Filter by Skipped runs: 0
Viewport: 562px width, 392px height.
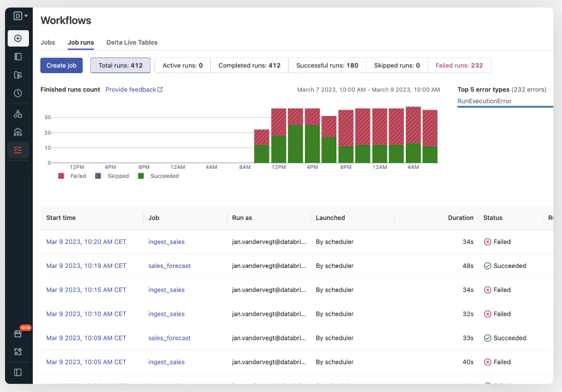coord(397,66)
